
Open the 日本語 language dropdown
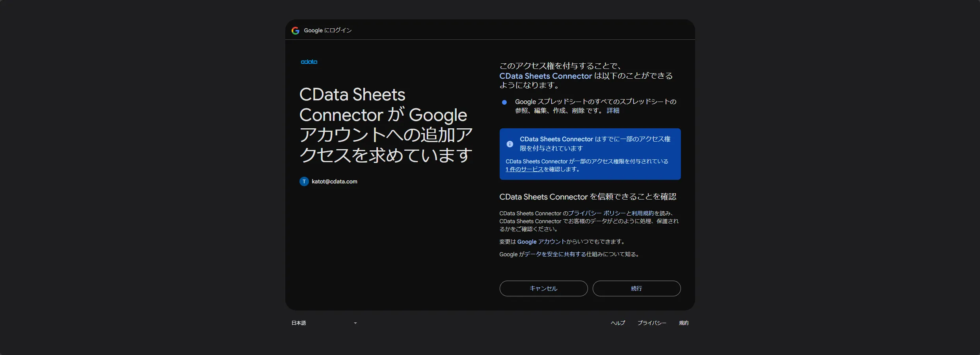(x=324, y=323)
